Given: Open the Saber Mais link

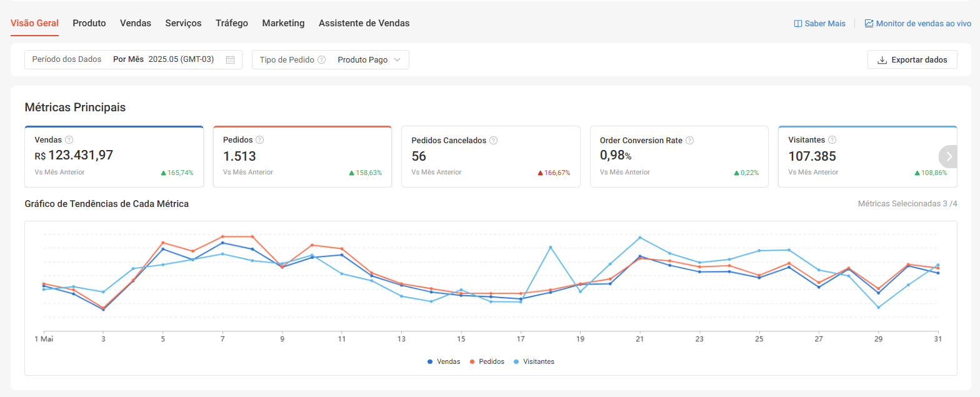Looking at the screenshot, I should point(819,23).
